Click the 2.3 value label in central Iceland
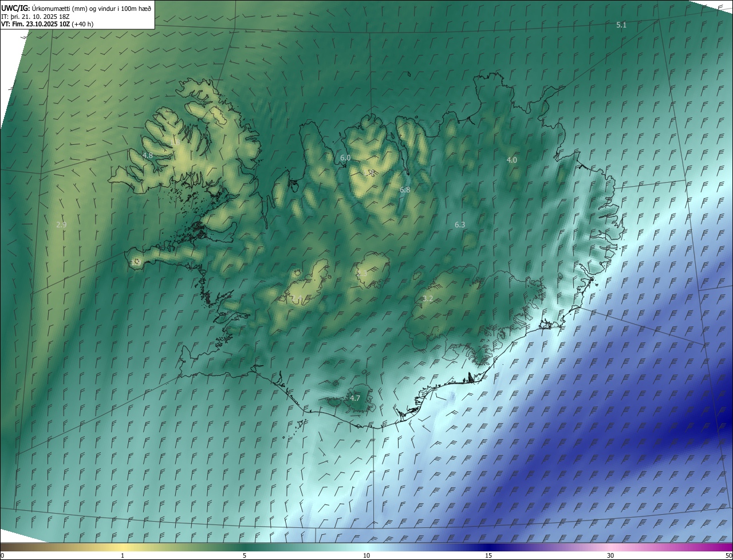The height and width of the screenshot is (560, 733). [362, 274]
